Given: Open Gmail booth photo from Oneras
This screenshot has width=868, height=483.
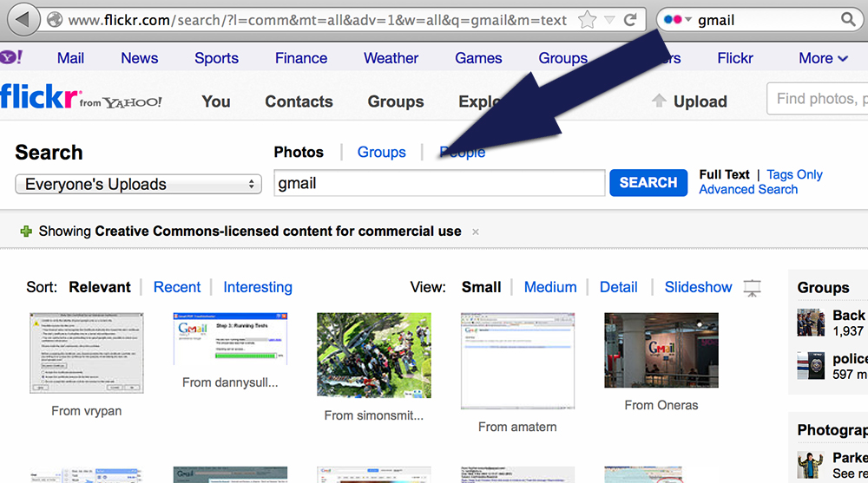Looking at the screenshot, I should pyautogui.click(x=661, y=350).
